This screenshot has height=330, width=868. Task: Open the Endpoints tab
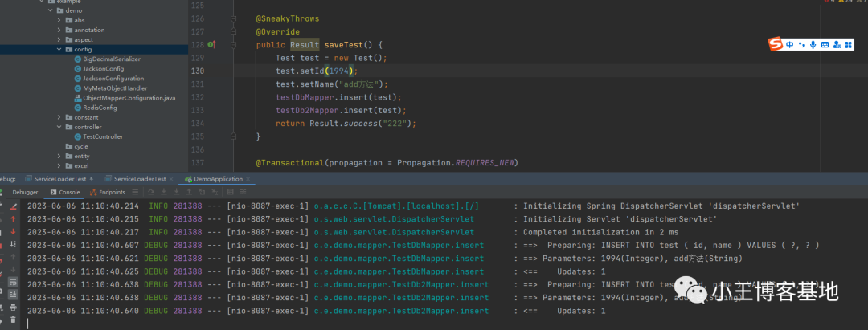click(107, 192)
